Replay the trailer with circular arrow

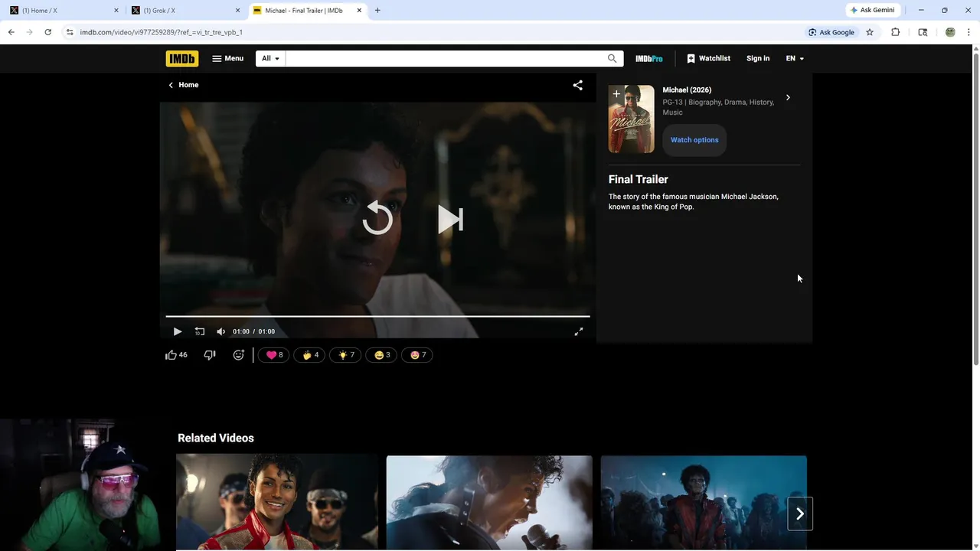tap(377, 219)
